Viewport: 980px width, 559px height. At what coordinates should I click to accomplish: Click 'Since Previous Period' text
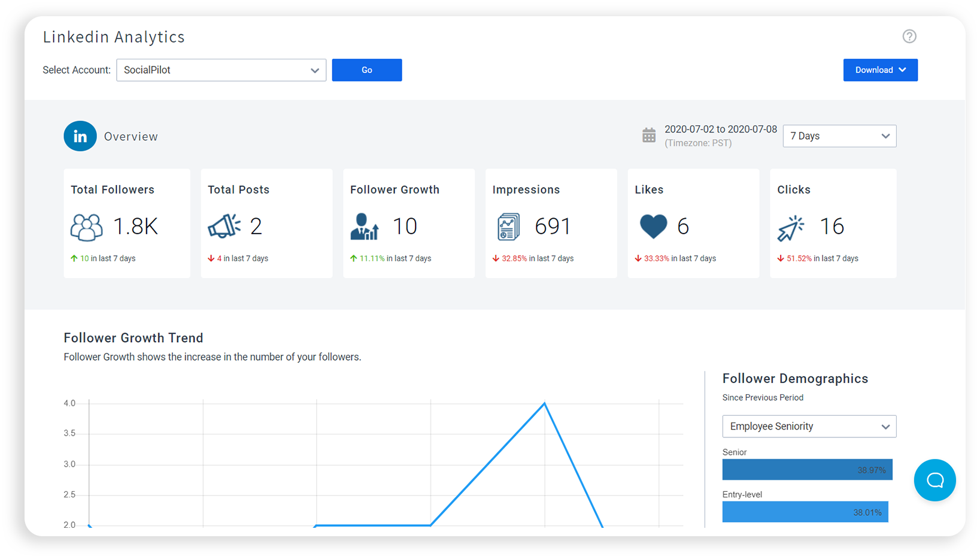click(763, 398)
